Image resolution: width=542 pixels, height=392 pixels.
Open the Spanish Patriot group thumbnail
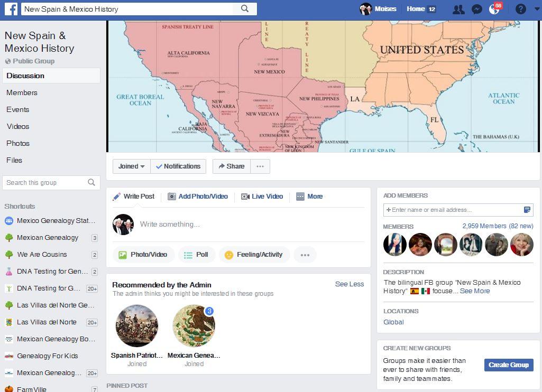[137, 325]
